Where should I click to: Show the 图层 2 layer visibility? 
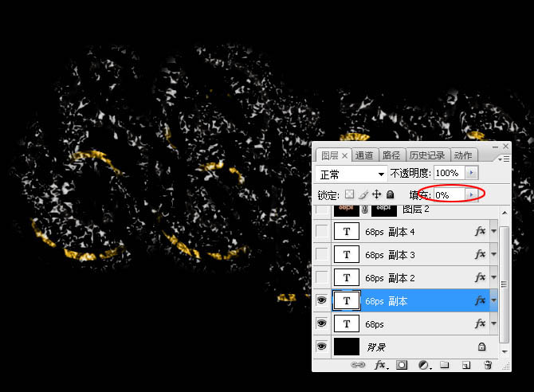[321, 210]
